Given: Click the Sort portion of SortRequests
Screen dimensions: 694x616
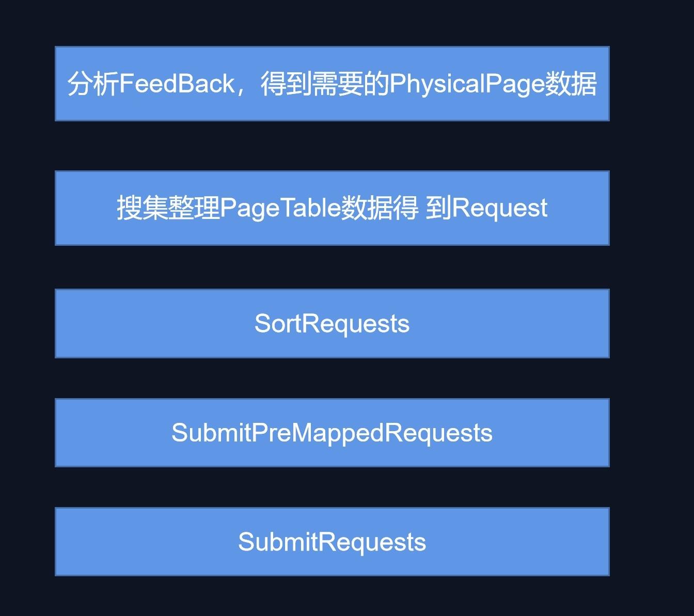Looking at the screenshot, I should tap(278, 324).
